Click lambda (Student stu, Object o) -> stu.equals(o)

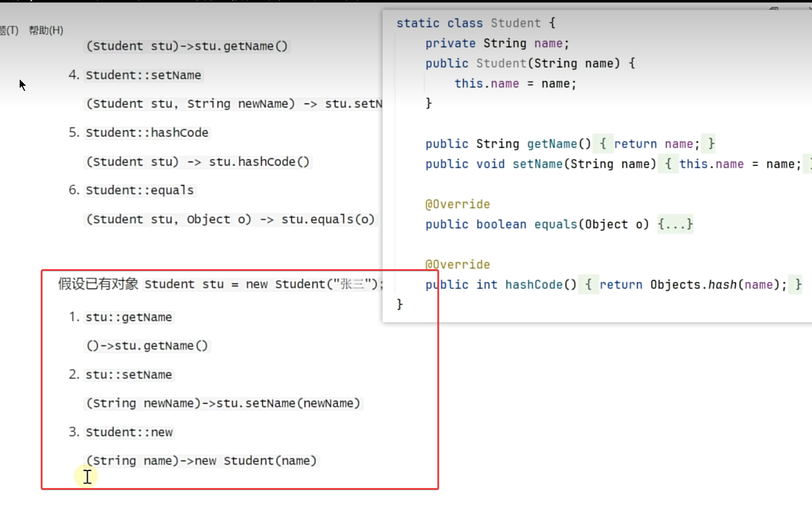click(x=231, y=219)
